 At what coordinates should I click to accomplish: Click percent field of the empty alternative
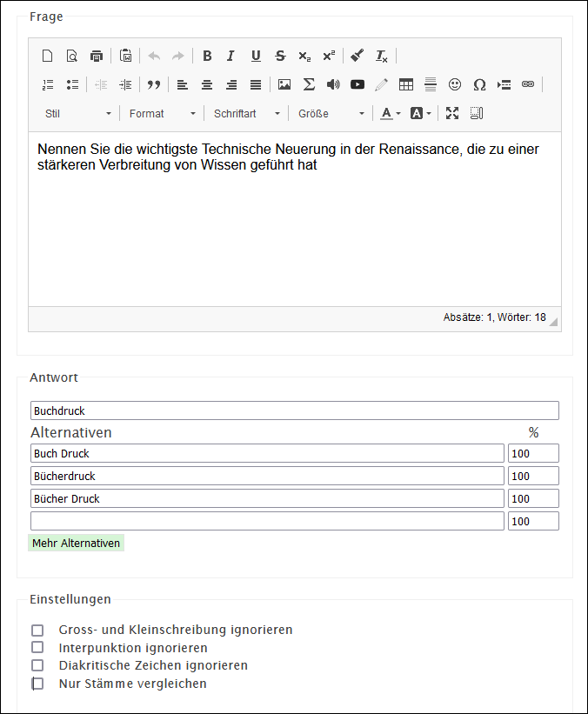point(533,521)
